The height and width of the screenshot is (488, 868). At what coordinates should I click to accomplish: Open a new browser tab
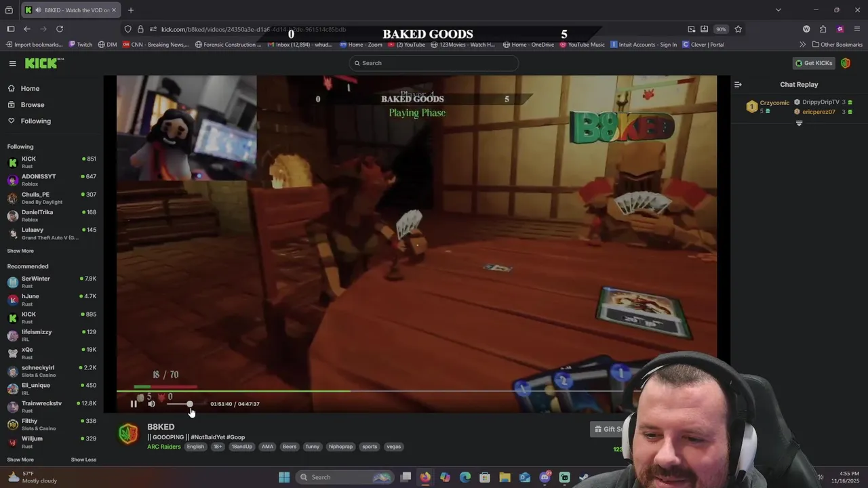click(x=131, y=10)
